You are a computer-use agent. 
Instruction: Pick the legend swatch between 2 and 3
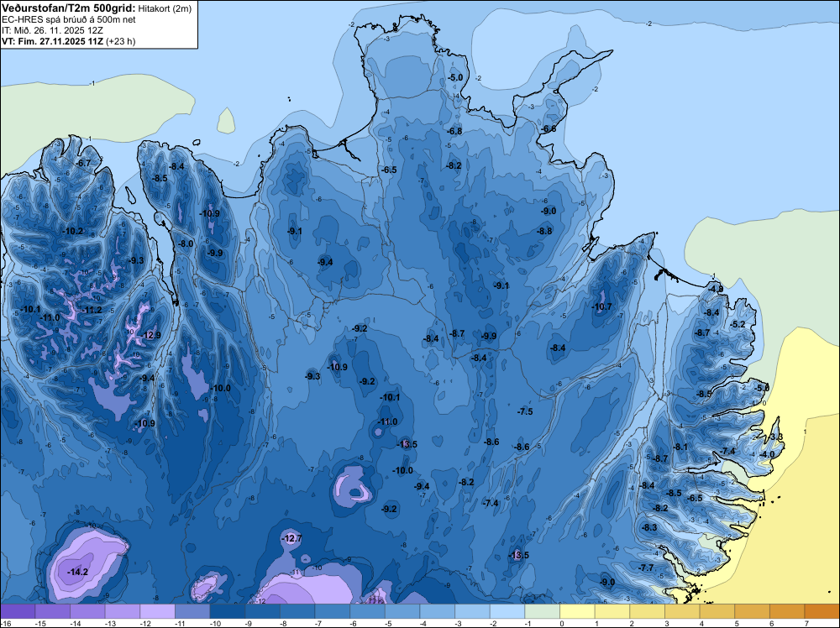648,611
